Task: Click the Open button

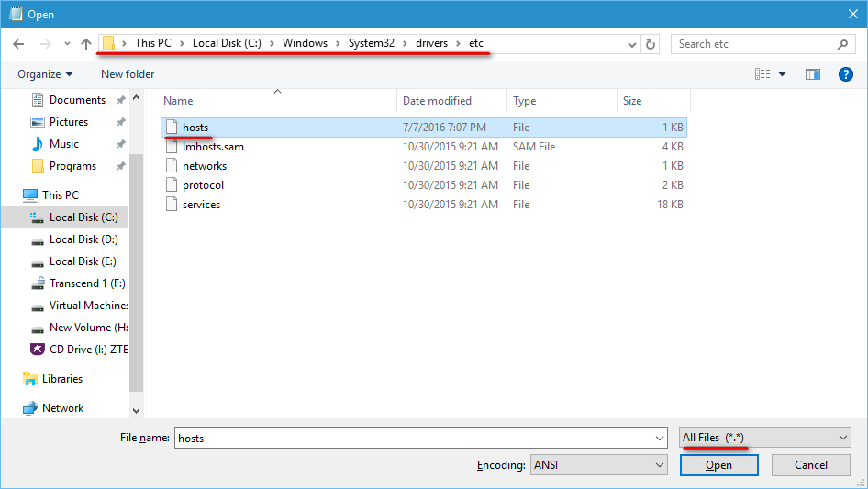Action: [x=718, y=465]
